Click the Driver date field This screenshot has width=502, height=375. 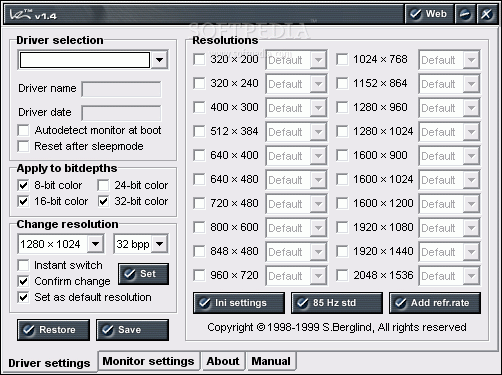click(x=121, y=113)
